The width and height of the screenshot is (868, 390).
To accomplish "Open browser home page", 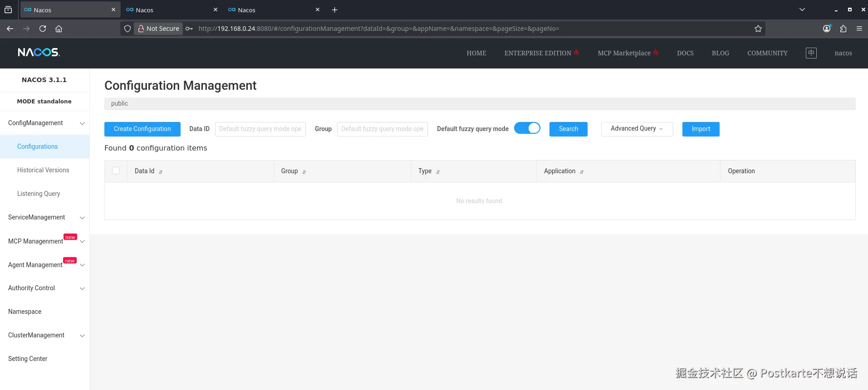I will [x=59, y=29].
